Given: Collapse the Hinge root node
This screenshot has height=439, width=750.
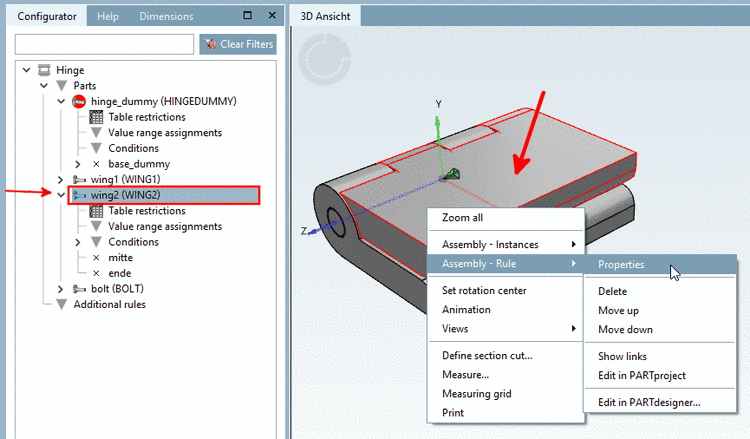Looking at the screenshot, I should click(27, 70).
